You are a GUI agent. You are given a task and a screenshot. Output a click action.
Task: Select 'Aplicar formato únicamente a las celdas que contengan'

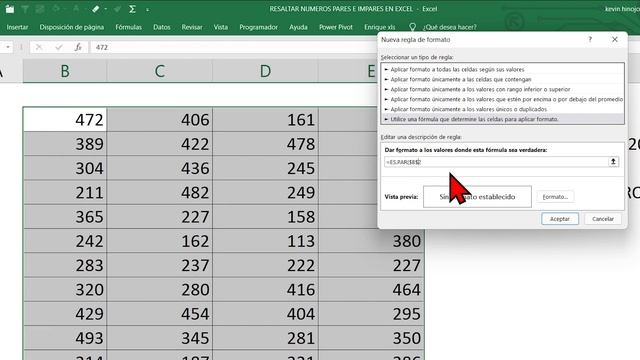[502, 79]
